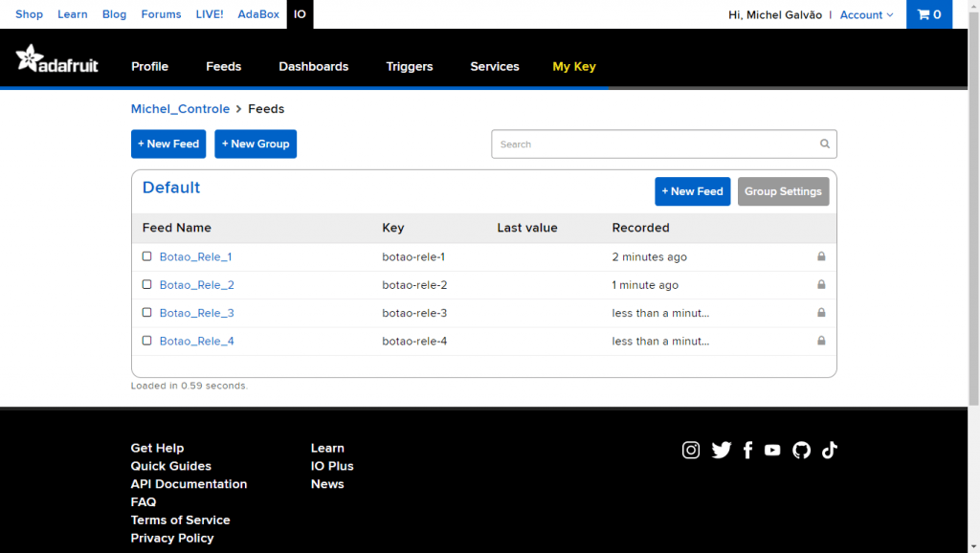Go to Profile tab
This screenshot has height=553, width=980.
click(x=149, y=66)
